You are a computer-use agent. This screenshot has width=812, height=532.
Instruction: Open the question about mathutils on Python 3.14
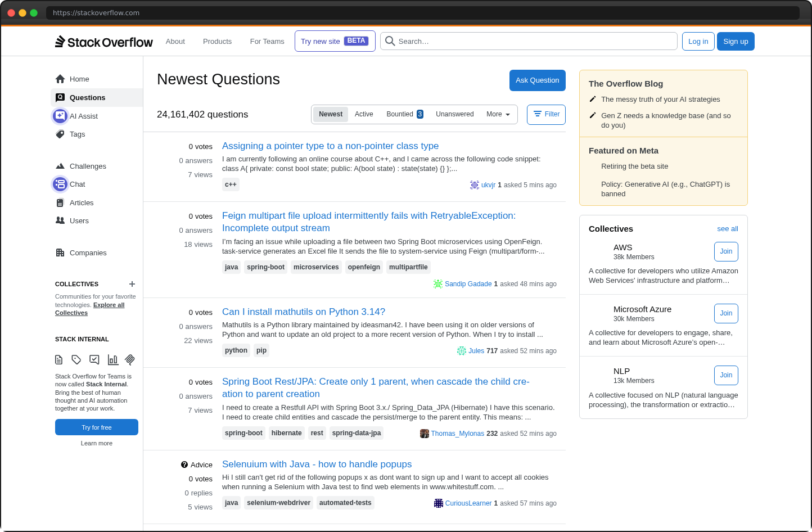tap(304, 311)
